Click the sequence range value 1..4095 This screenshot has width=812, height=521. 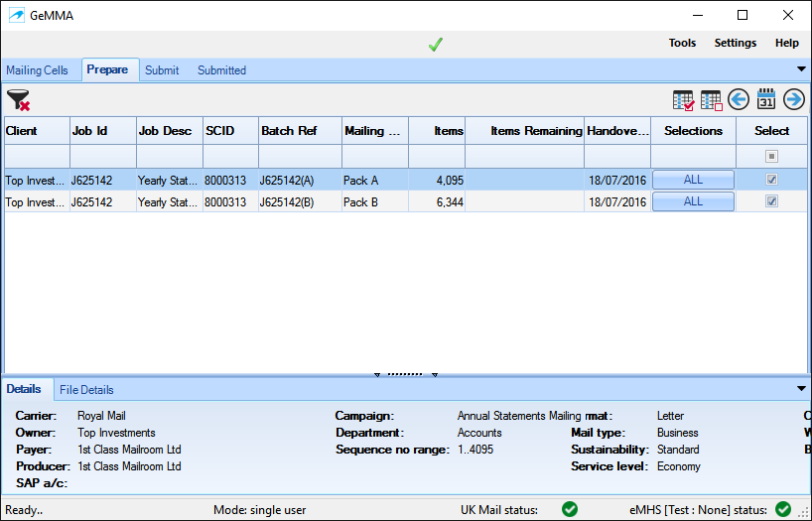coord(475,449)
